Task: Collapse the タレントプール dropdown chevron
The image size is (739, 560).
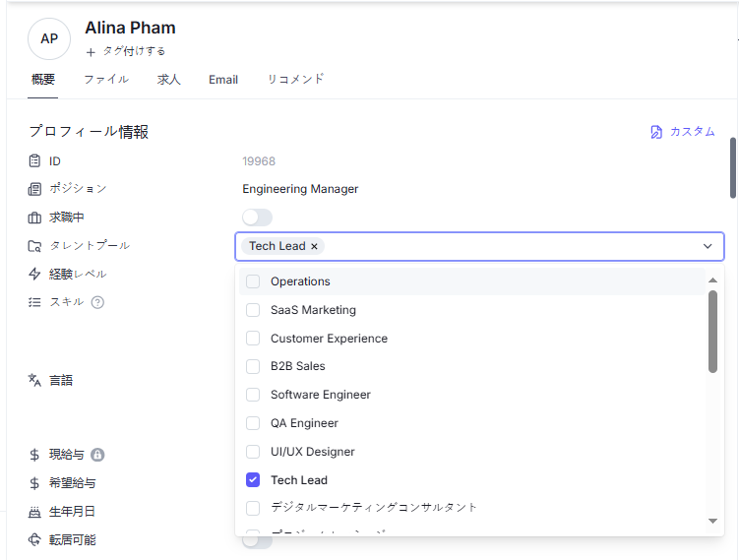Action: click(708, 246)
